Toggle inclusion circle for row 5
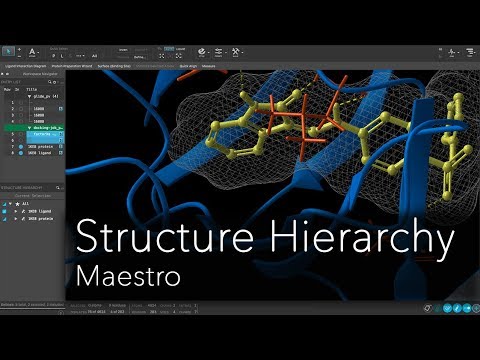Viewport: 480px width, 360px height. (21, 134)
